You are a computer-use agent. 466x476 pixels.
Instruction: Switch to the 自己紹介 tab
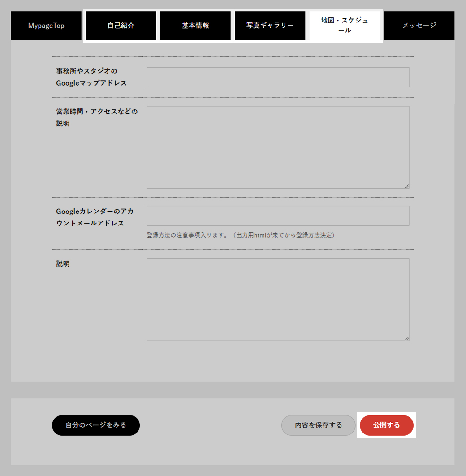(x=121, y=26)
